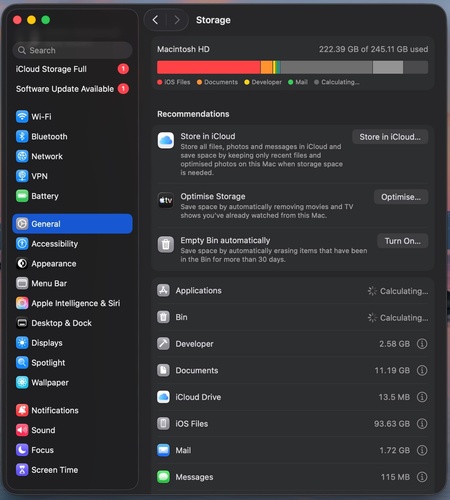The width and height of the screenshot is (450, 500).
Task: Click the Store in iCloud… button
Action: [390, 137]
